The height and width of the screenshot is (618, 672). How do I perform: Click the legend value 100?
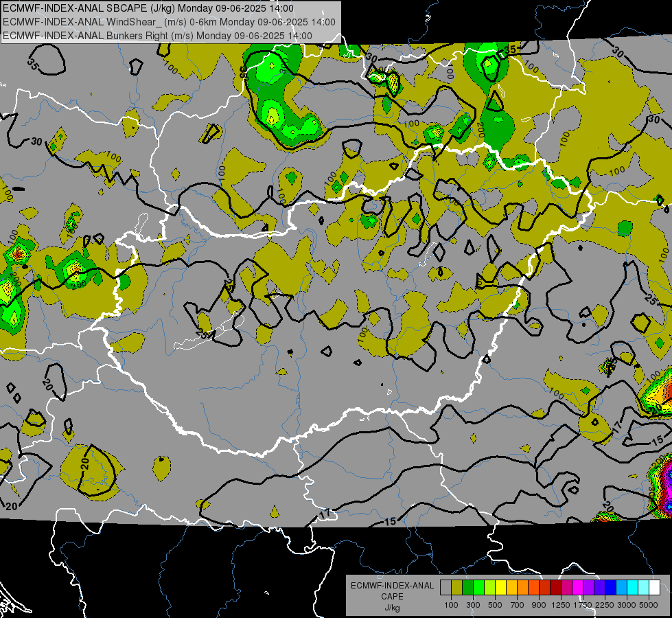tap(451, 605)
